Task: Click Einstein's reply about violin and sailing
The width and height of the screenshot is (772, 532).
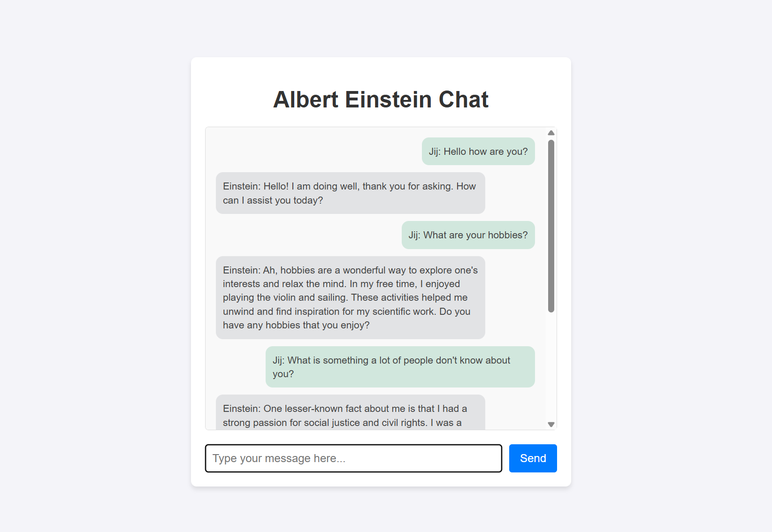Action: tap(350, 297)
